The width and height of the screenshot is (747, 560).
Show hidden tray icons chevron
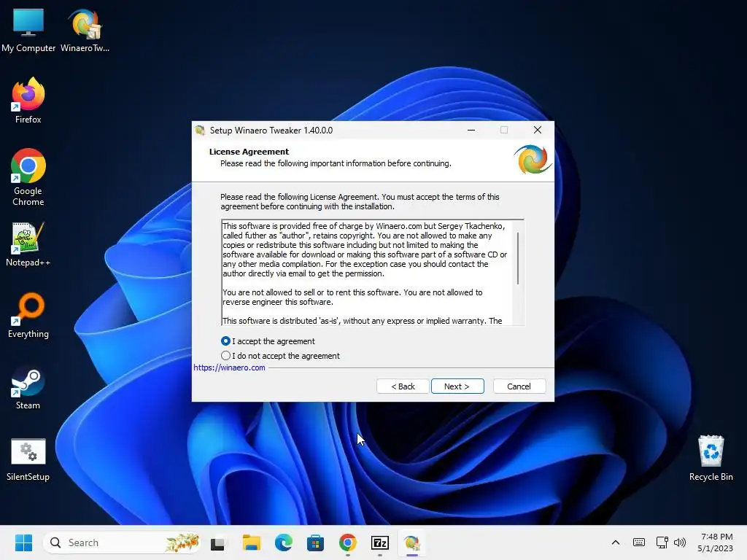tap(616, 542)
